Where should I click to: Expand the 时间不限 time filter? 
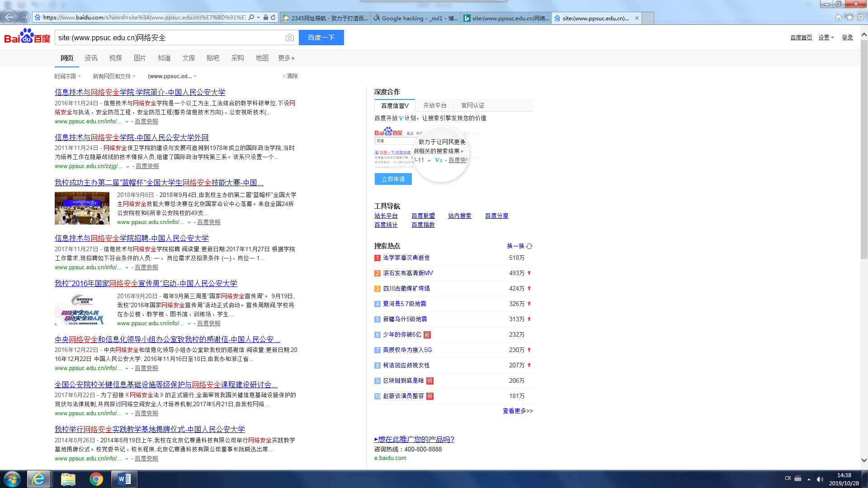coord(67,76)
